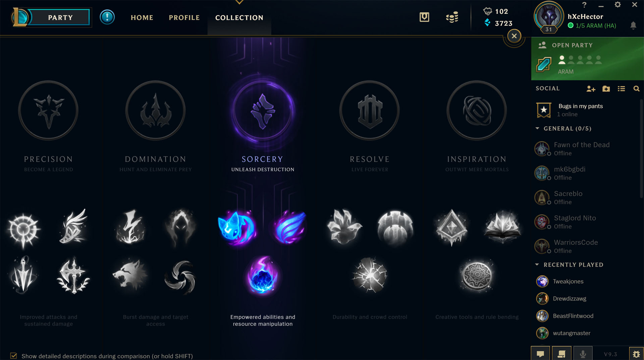Open the Loot chest icon
Viewport: 644px width, 360px height.
424,17
